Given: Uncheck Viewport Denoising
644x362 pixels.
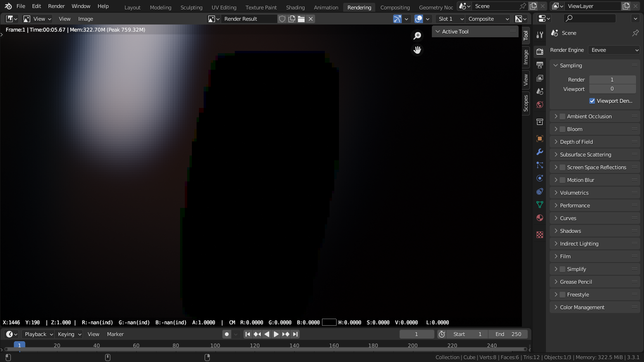Looking at the screenshot, I should point(592,101).
